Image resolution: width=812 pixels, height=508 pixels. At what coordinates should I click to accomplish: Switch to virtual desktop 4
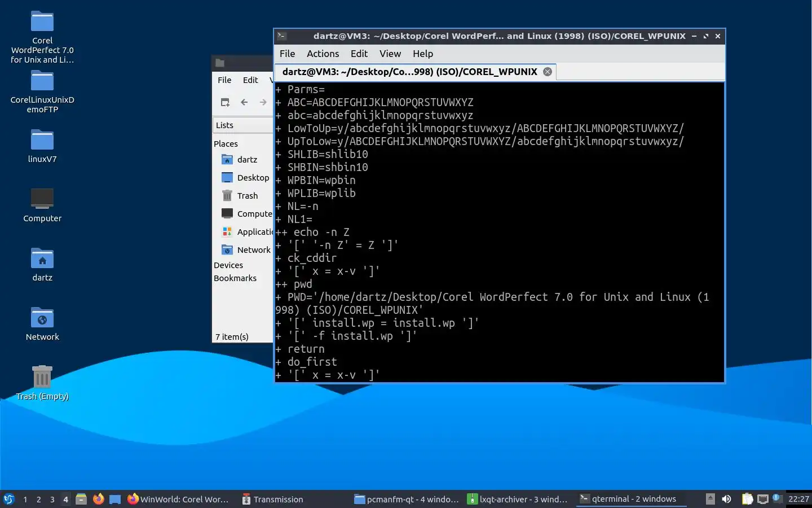point(65,499)
